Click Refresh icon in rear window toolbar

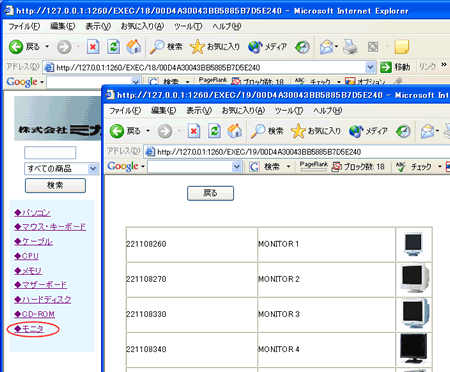click(113, 47)
